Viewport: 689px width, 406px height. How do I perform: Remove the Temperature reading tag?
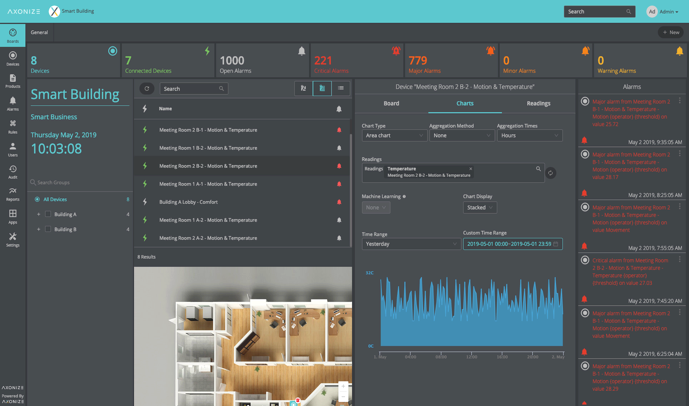tap(470, 169)
